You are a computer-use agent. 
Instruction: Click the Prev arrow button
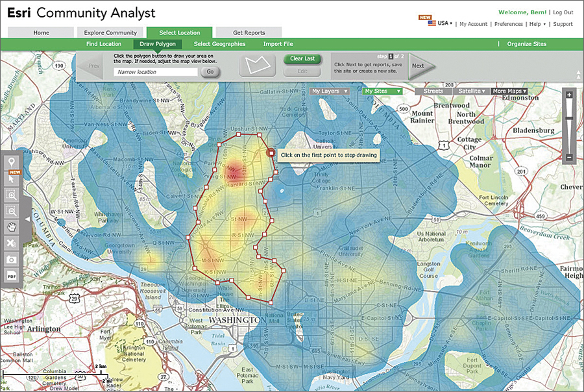[90, 66]
